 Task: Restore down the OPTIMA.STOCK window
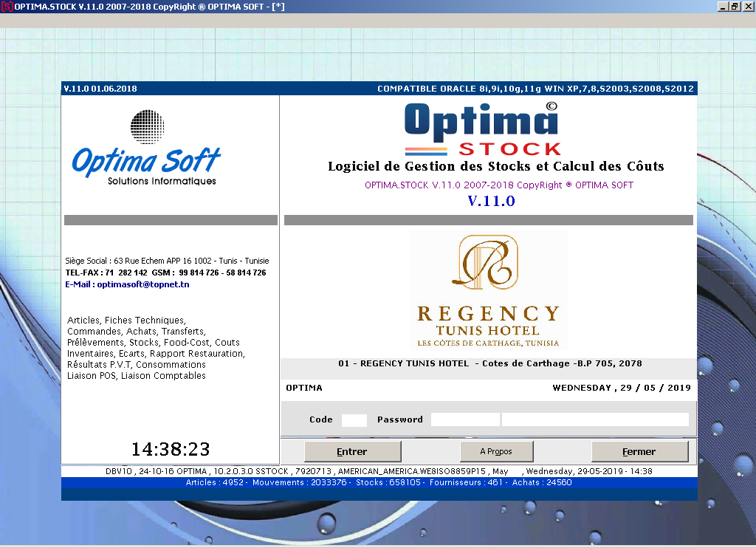pyautogui.click(x=735, y=6)
